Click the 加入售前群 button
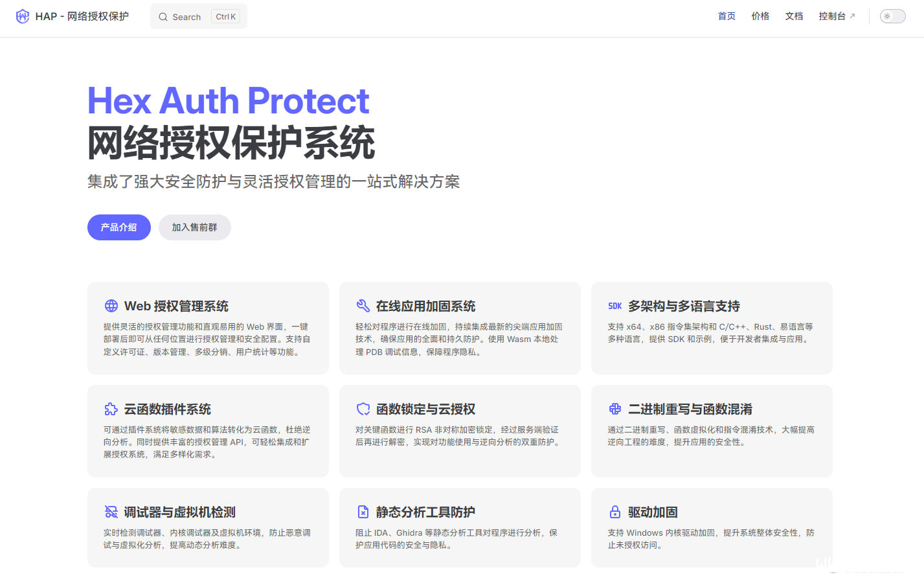This screenshot has width=924, height=585. click(x=195, y=227)
